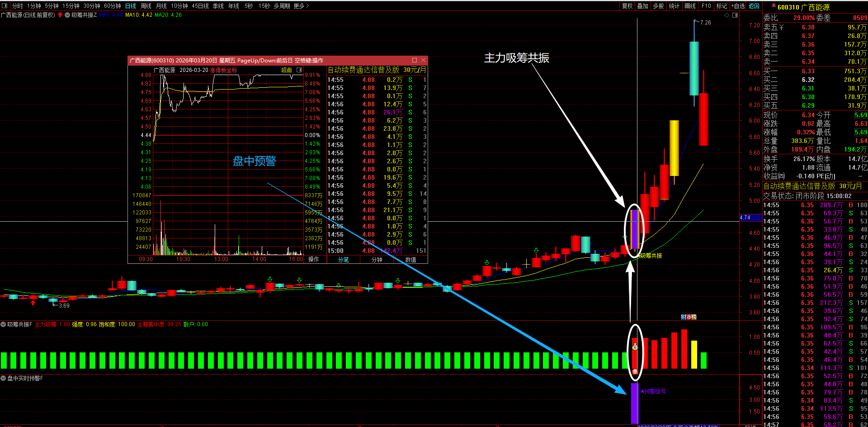Switch to the 分钟 tab in popup
The width and height of the screenshot is (868, 427).
click(377, 260)
